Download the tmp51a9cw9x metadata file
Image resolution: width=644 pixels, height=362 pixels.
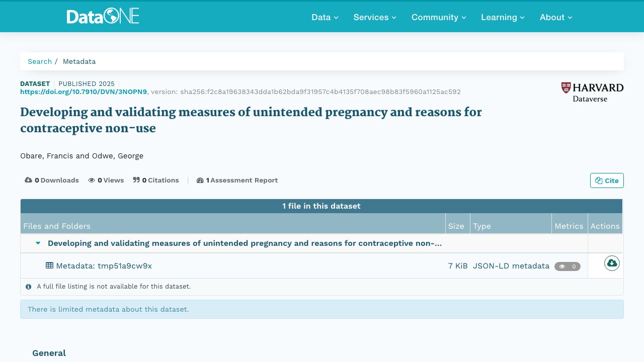pos(612,263)
